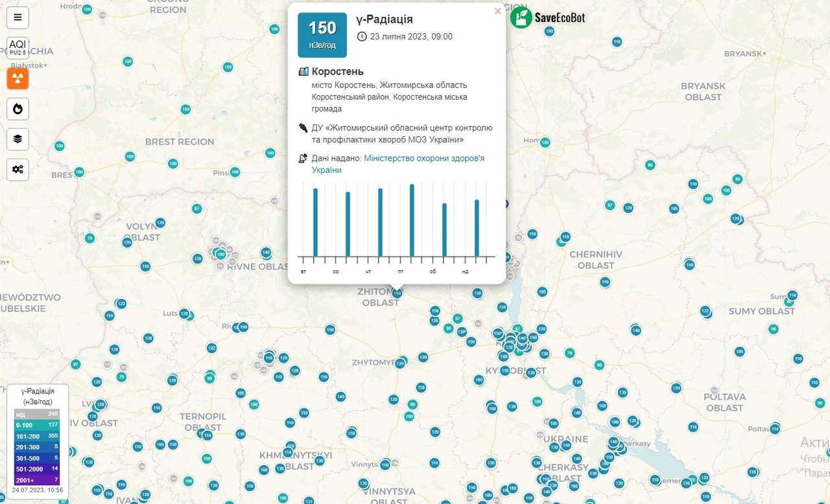Select the Friday (пт) bar in chart
Image resolution: width=830 pixels, height=504 pixels.
pyautogui.click(x=412, y=220)
